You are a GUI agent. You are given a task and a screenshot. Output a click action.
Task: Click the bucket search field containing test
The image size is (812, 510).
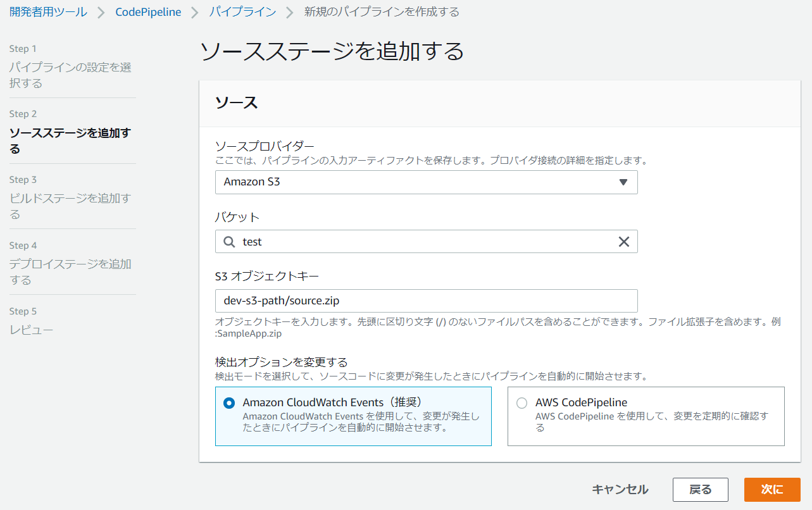pyautogui.click(x=426, y=242)
